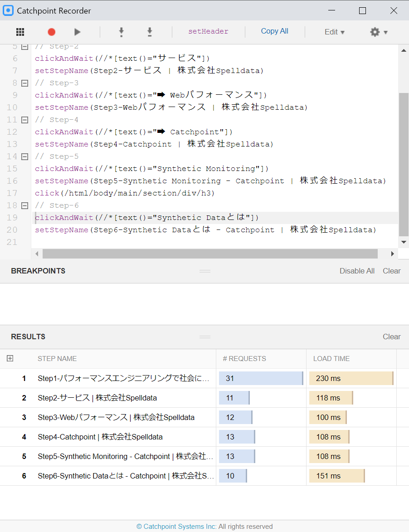Viewport: 409px width, 532px height.
Task: Collapse the Step-5 code fold
Action: coord(25,156)
